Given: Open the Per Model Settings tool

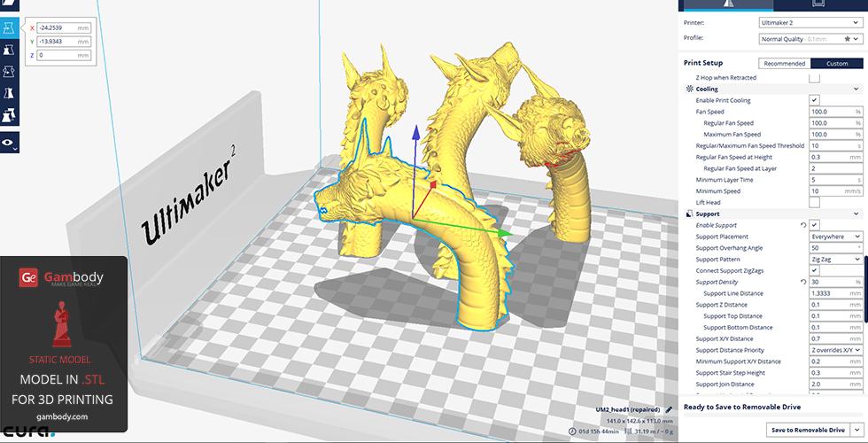Looking at the screenshot, I should coord(9,114).
